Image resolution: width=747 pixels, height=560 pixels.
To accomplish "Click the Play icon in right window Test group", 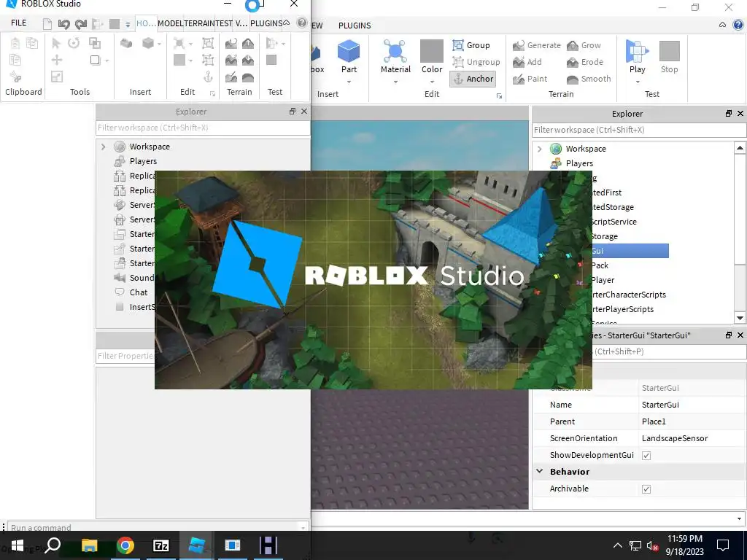I will 637,52.
